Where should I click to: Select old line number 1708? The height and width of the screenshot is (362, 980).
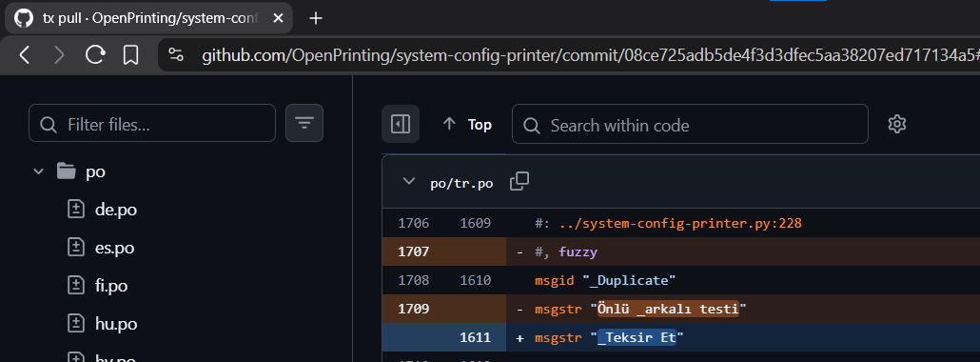(x=413, y=281)
